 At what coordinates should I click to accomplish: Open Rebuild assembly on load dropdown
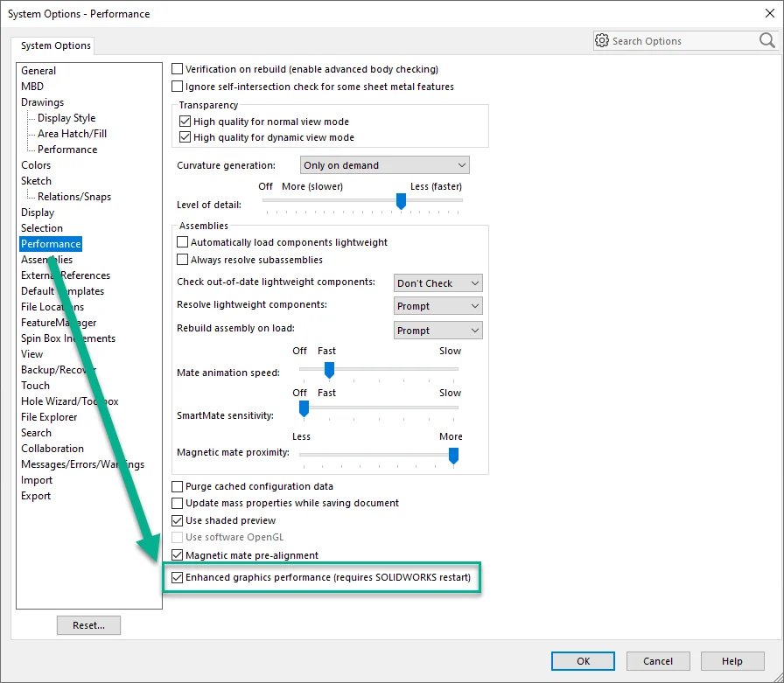point(438,331)
